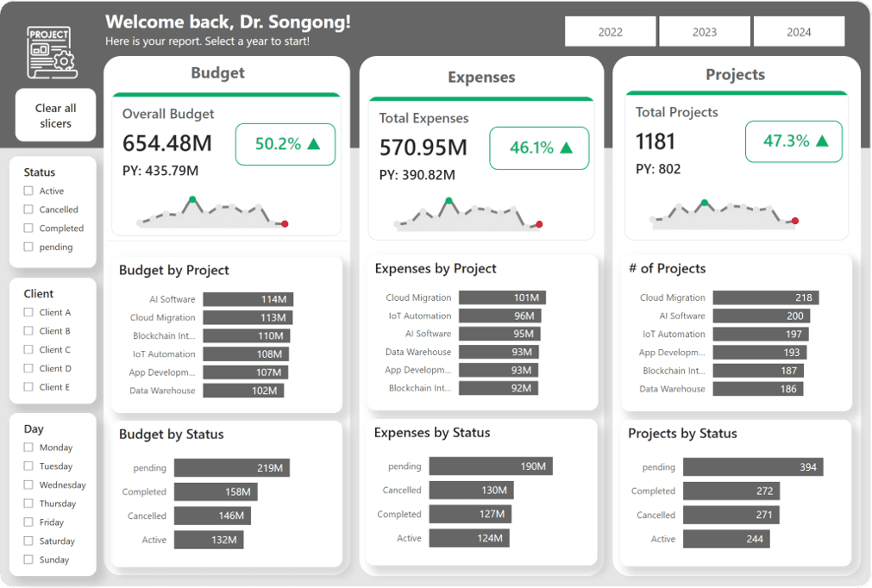The height and width of the screenshot is (588, 872).
Task: Click the green triangle in Overall Budget
Action: [314, 145]
